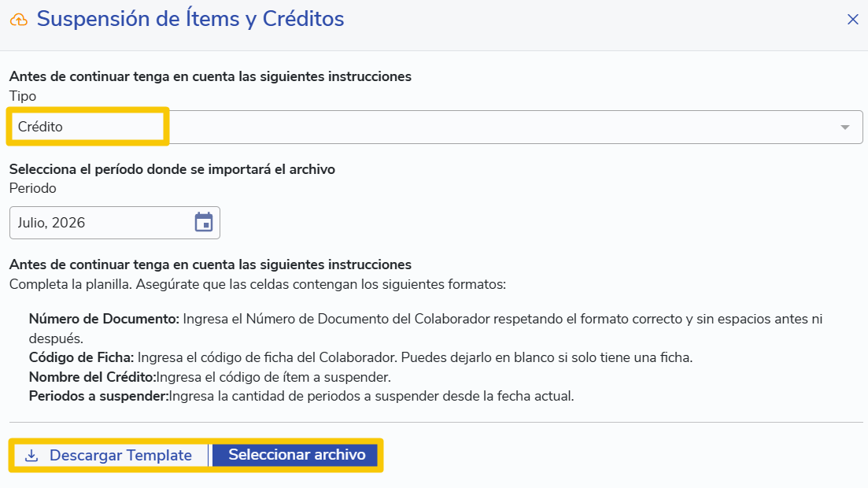Screen dimensions: 868x488
Task: Click the instructions heading above the Tipo label
Action: 210,76
